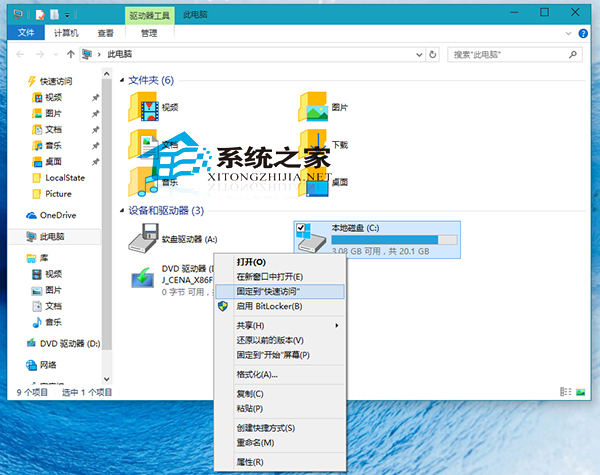This screenshot has width=600, height=475.
Task: Expand the ribbon with the chevron
Action: (x=568, y=33)
